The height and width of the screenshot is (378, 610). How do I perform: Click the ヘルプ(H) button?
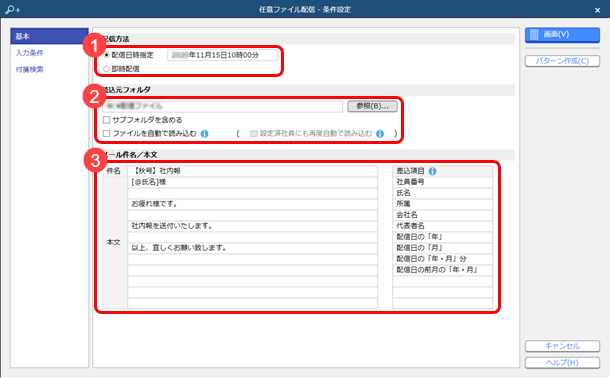click(x=562, y=362)
